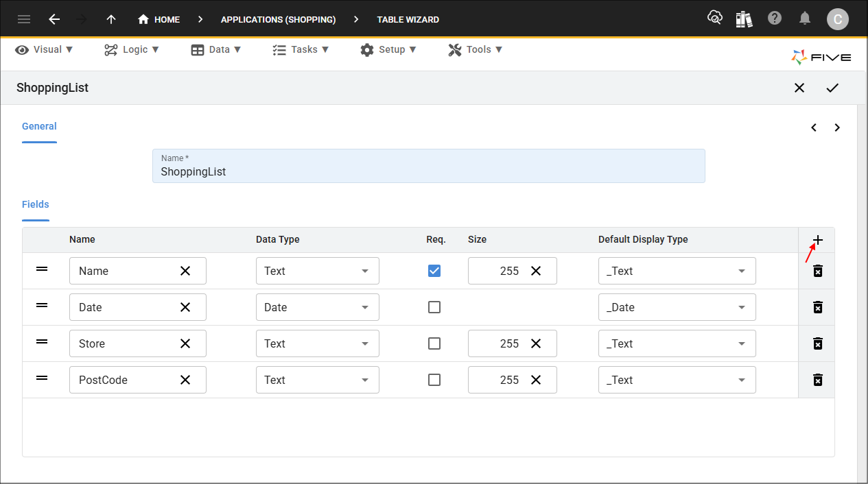
Task: Clear the Store name field
Action: (185, 343)
